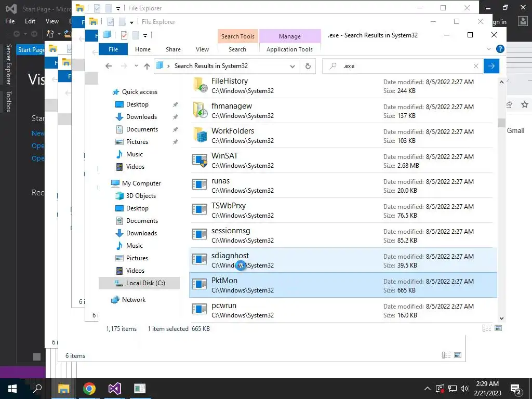This screenshot has height=399, width=532.
Task: Click inside the .exe search box
Action: click(x=404, y=66)
